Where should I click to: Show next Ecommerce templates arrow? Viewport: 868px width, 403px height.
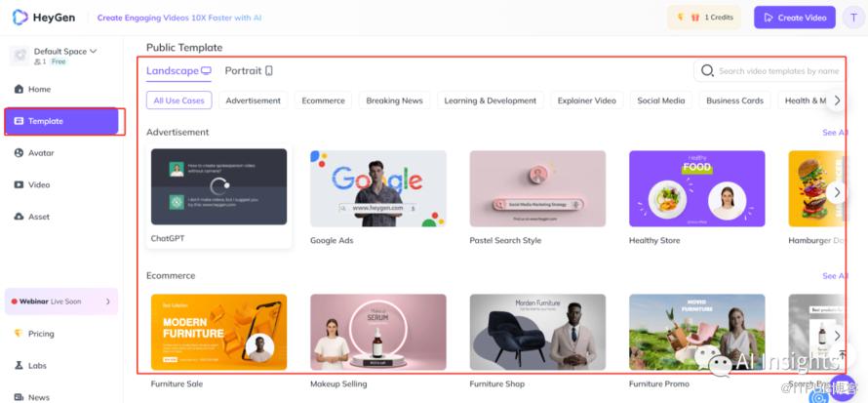click(x=837, y=336)
